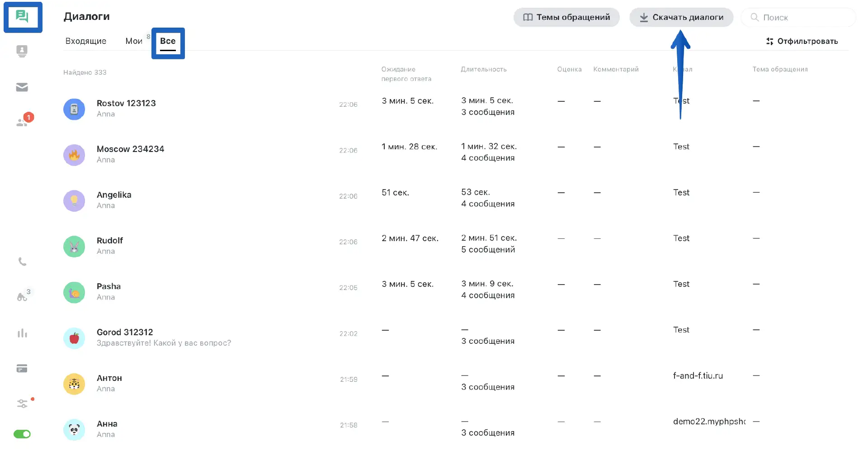Click the credit card billing icon
The width and height of the screenshot is (868, 456).
(x=22, y=368)
